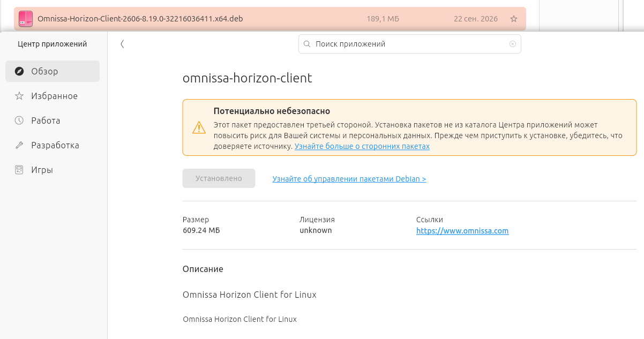Click the compass icon beside Обзор
The width and height of the screenshot is (644, 339).
pos(19,71)
